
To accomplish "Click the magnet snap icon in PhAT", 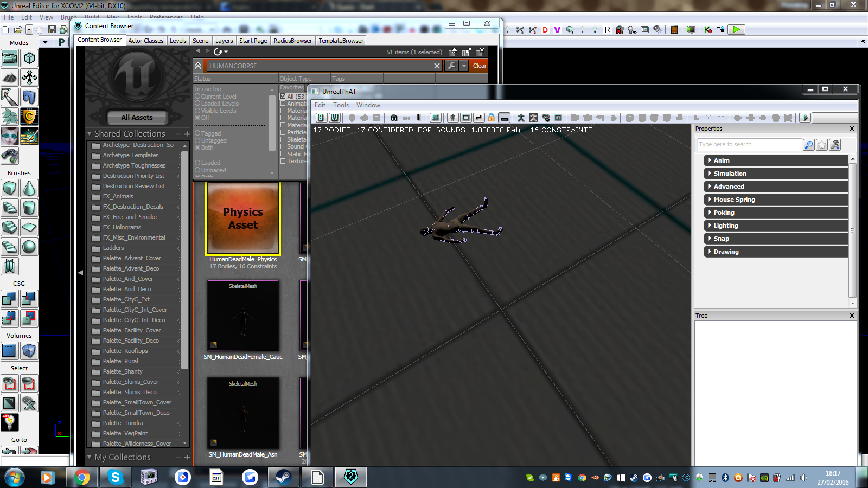I will click(x=394, y=118).
